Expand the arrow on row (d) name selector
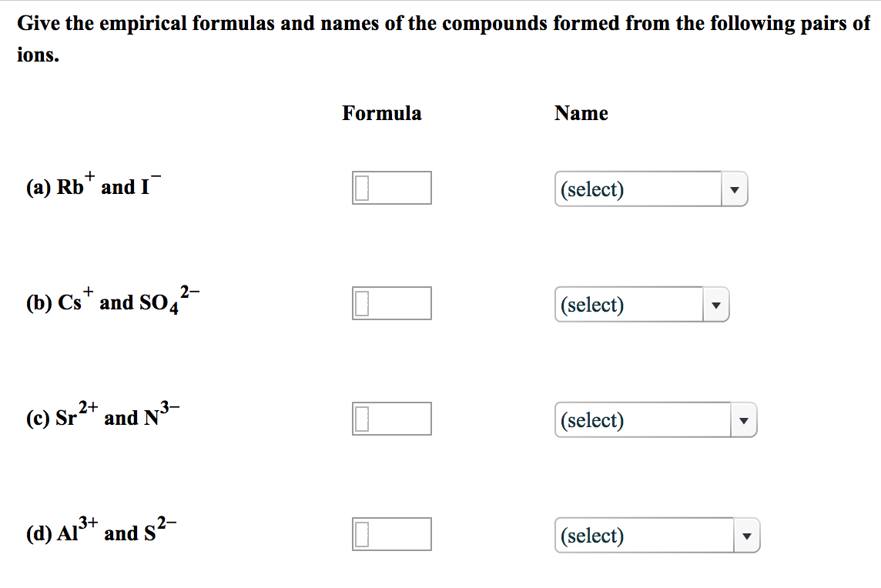Screen dimensions: 881x588 pos(746,536)
